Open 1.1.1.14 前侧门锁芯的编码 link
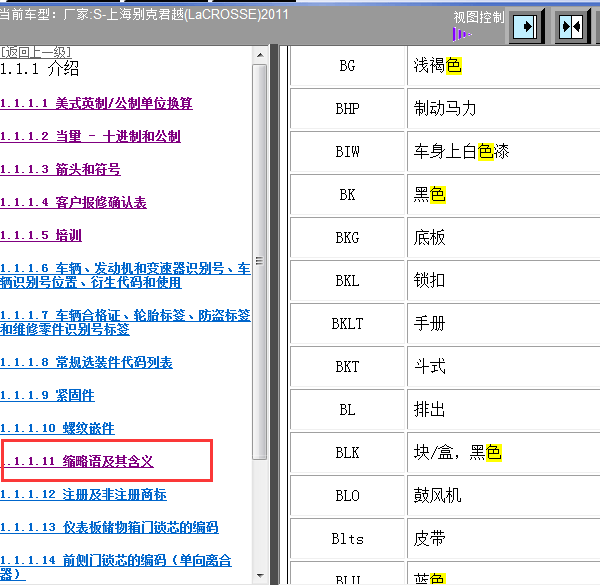 tap(116, 567)
